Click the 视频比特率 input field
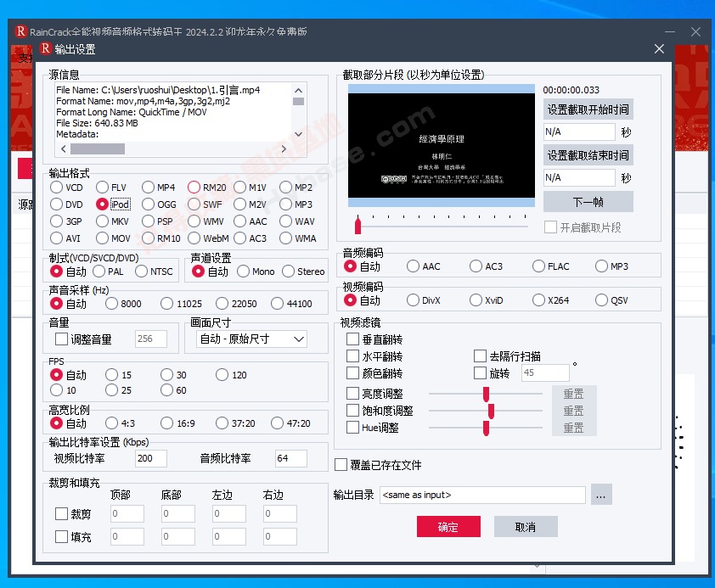Viewport: 715px width, 588px height. pyautogui.click(x=151, y=458)
